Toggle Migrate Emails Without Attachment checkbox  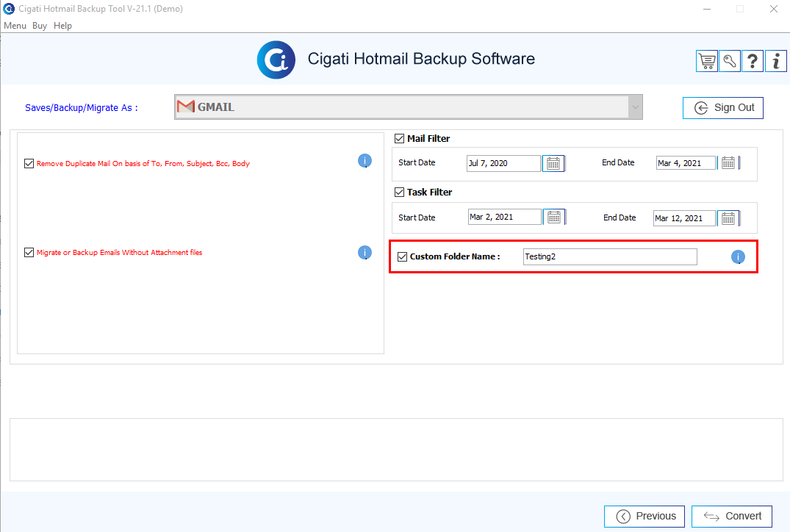[x=29, y=252]
